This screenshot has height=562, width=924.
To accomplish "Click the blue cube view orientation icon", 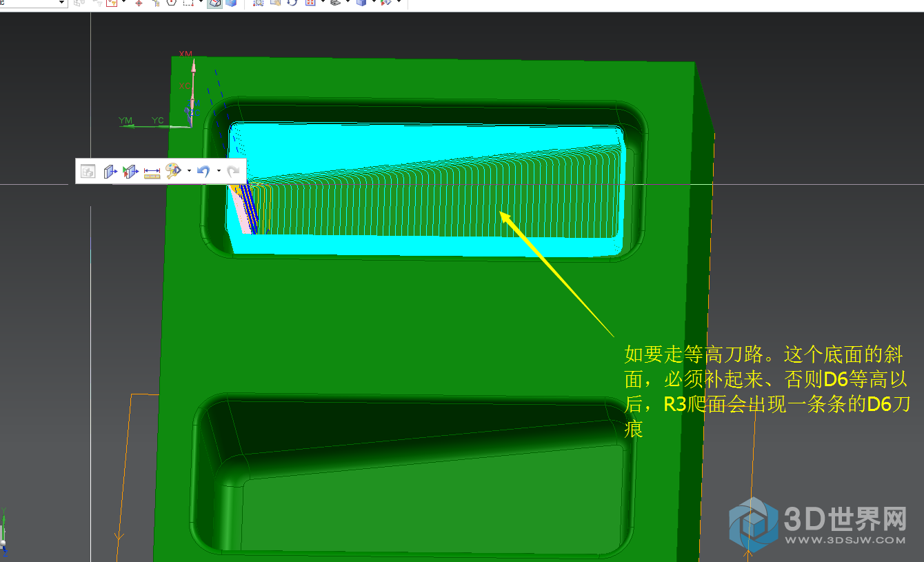I will tap(361, 3).
